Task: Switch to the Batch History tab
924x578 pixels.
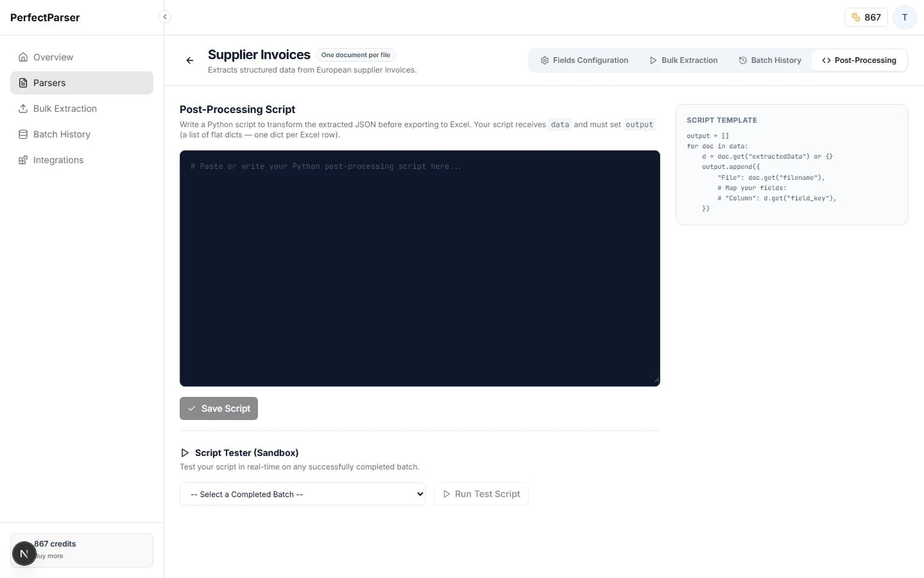Action: point(770,60)
